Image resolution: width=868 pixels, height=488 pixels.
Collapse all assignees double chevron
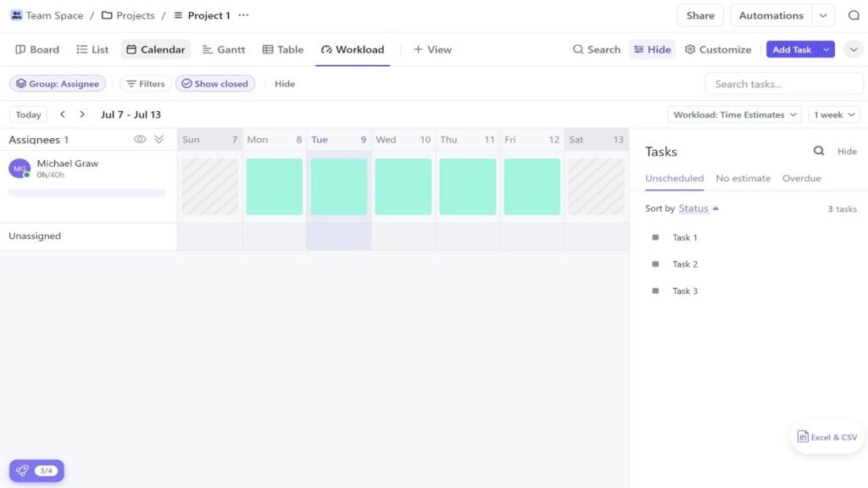click(159, 140)
